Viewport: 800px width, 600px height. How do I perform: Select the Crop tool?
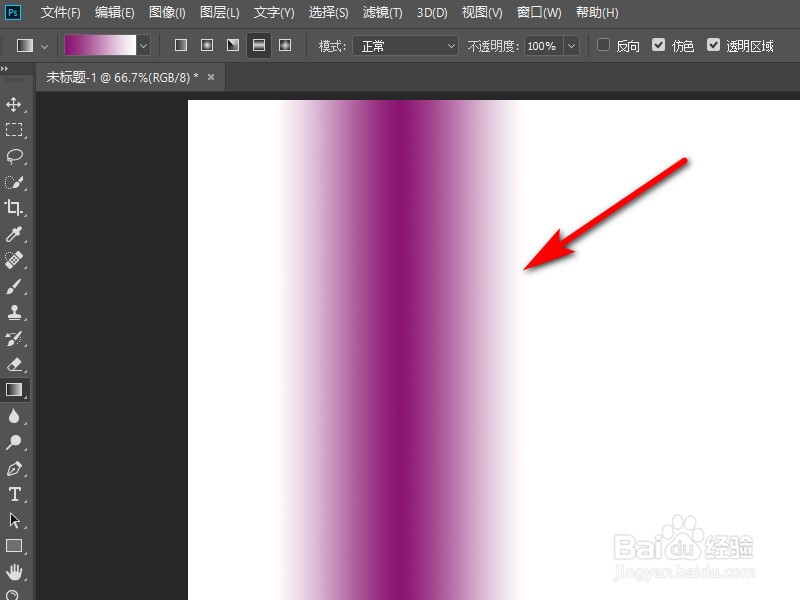click(14, 208)
